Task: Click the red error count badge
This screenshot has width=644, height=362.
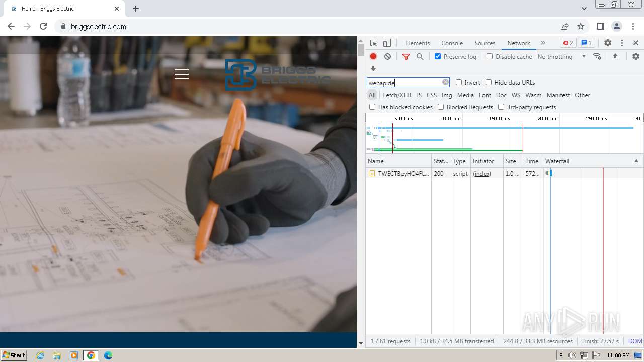Action: 568,43
